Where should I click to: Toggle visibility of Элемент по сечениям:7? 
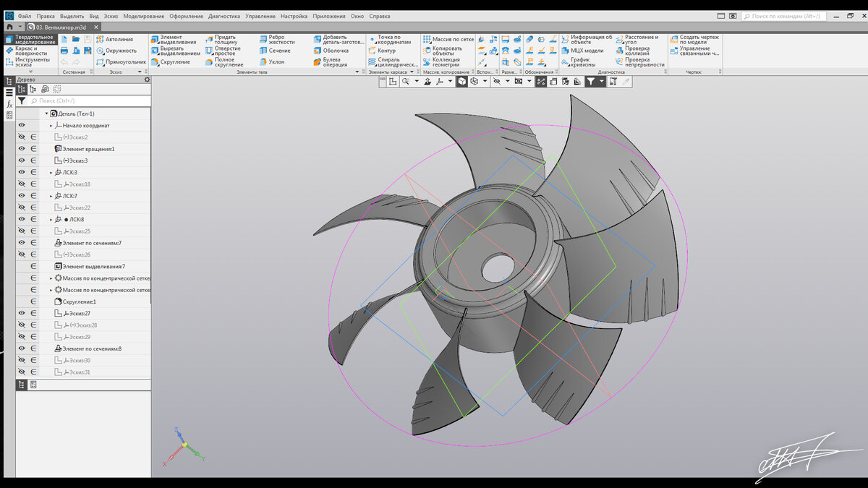pos(22,243)
